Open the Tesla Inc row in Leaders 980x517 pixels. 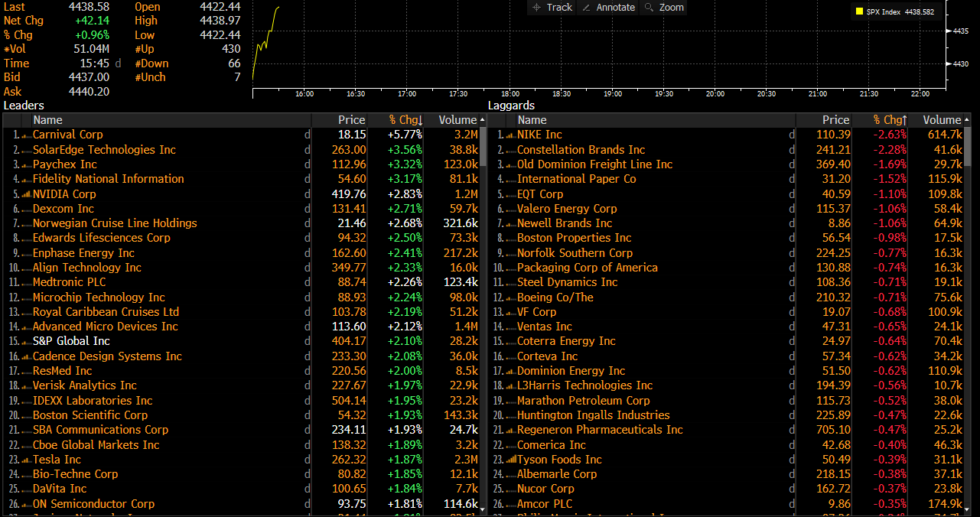point(57,460)
